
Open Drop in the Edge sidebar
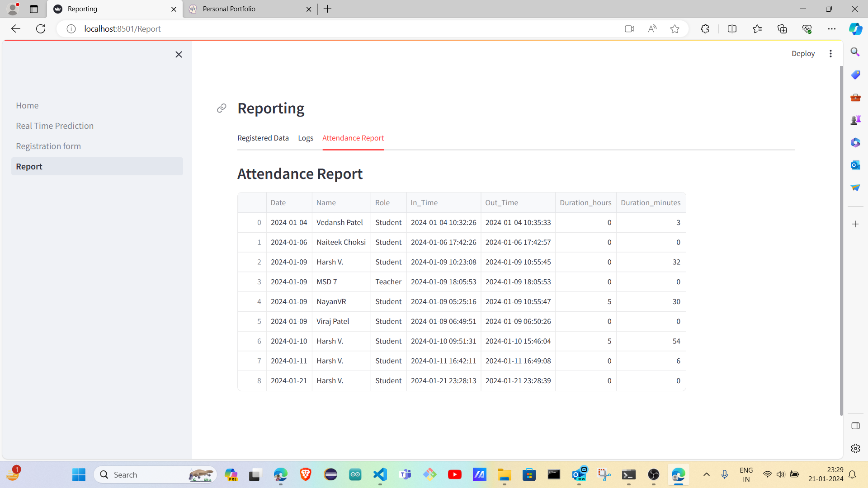(855, 187)
